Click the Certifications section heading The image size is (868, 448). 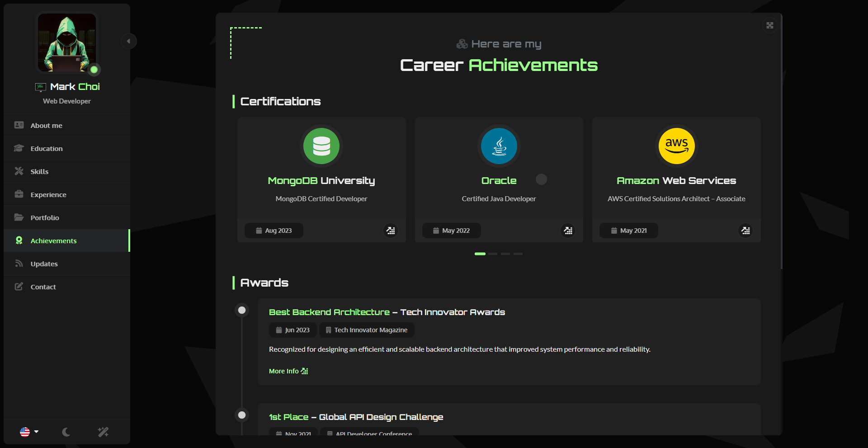coord(280,101)
